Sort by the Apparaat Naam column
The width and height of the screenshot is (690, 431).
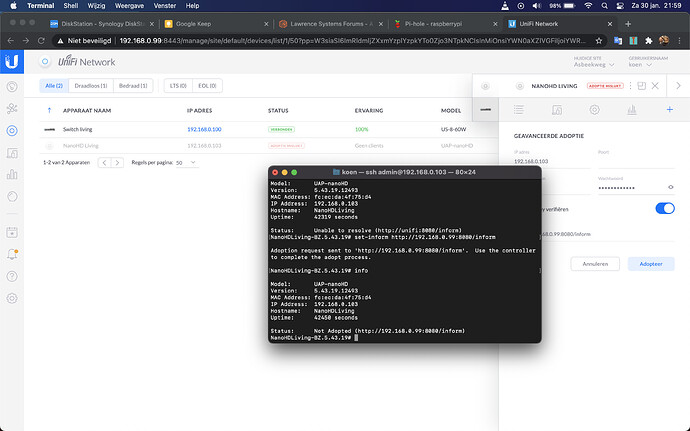pyautogui.click(x=87, y=111)
